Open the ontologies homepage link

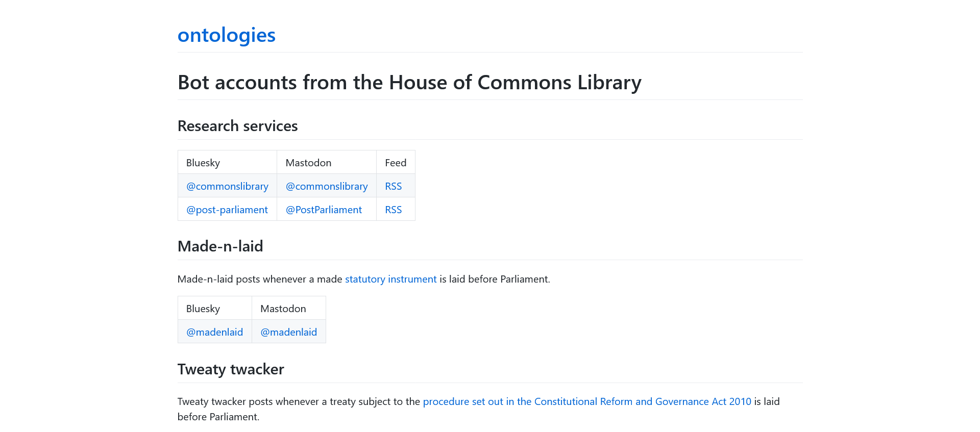click(x=226, y=35)
